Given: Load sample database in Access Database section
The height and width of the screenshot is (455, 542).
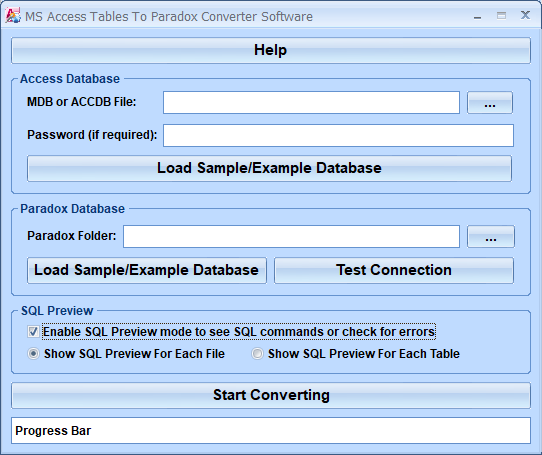Looking at the screenshot, I should click(269, 168).
